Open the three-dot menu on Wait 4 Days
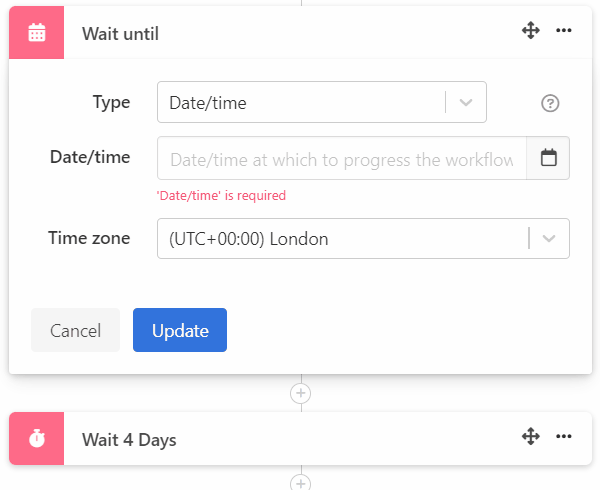600x490 pixels. pos(564,437)
